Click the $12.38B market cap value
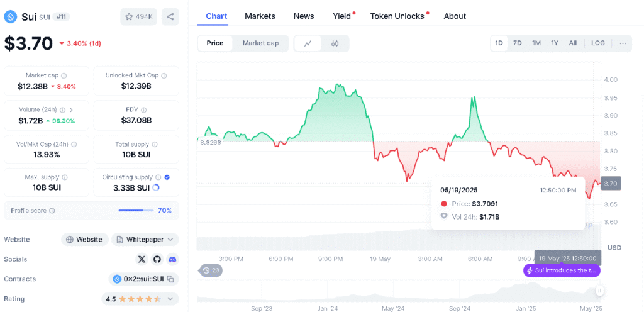Screen dimensions: 644x312 point(33,87)
